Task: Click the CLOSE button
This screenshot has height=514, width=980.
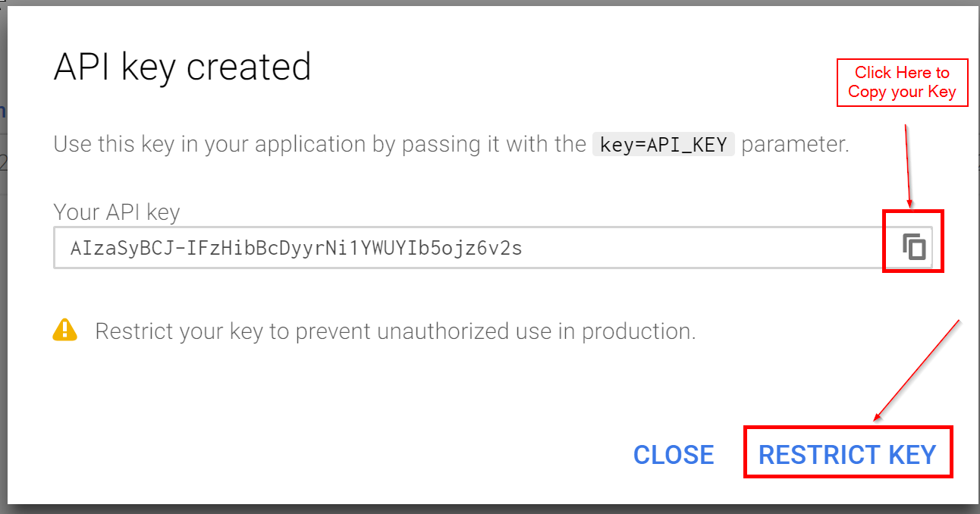Action: click(x=674, y=453)
